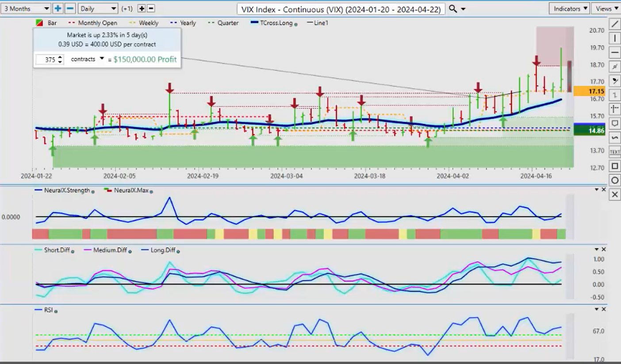This screenshot has width=621, height=364.
Task: Toggle the Line1 legend entry
Action: click(318, 23)
